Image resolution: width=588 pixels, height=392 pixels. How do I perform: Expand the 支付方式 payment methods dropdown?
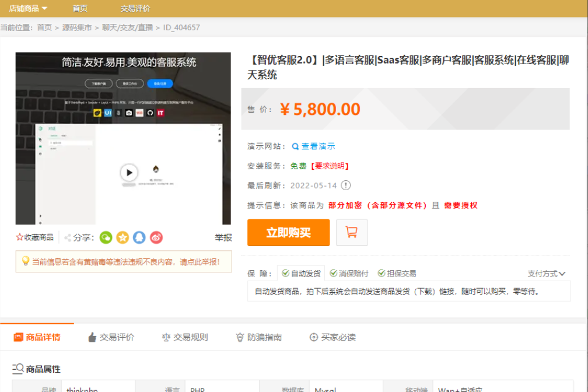tap(547, 274)
